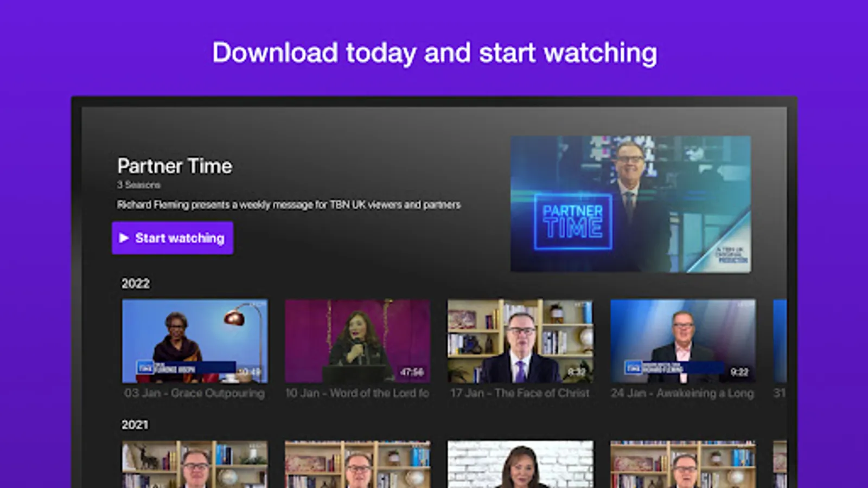
Task: Click the title "10 Jan - Word of the Lord fo"
Action: [x=358, y=393]
